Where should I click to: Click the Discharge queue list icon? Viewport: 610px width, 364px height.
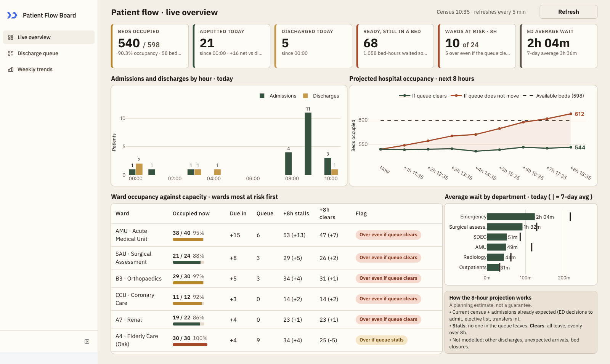[x=11, y=53]
